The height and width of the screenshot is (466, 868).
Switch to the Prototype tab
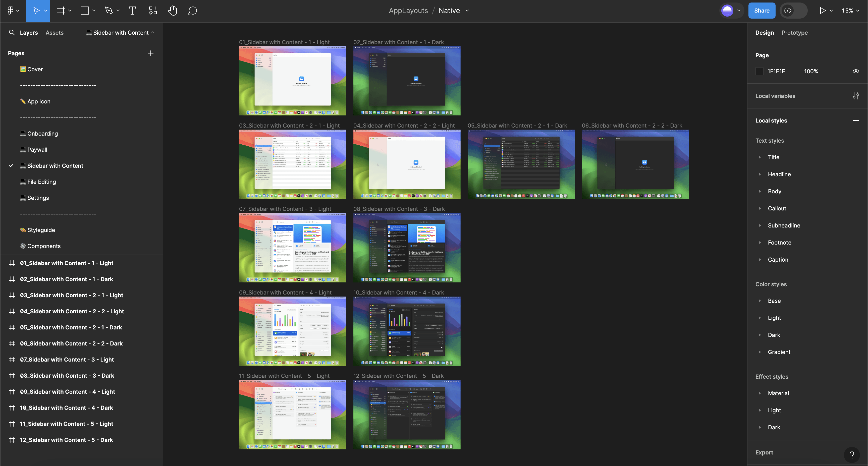click(794, 33)
